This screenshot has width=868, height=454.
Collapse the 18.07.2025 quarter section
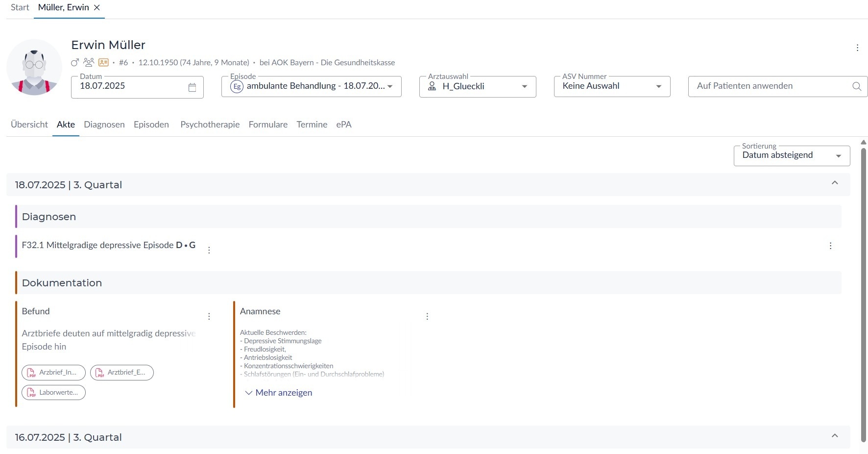pyautogui.click(x=835, y=183)
